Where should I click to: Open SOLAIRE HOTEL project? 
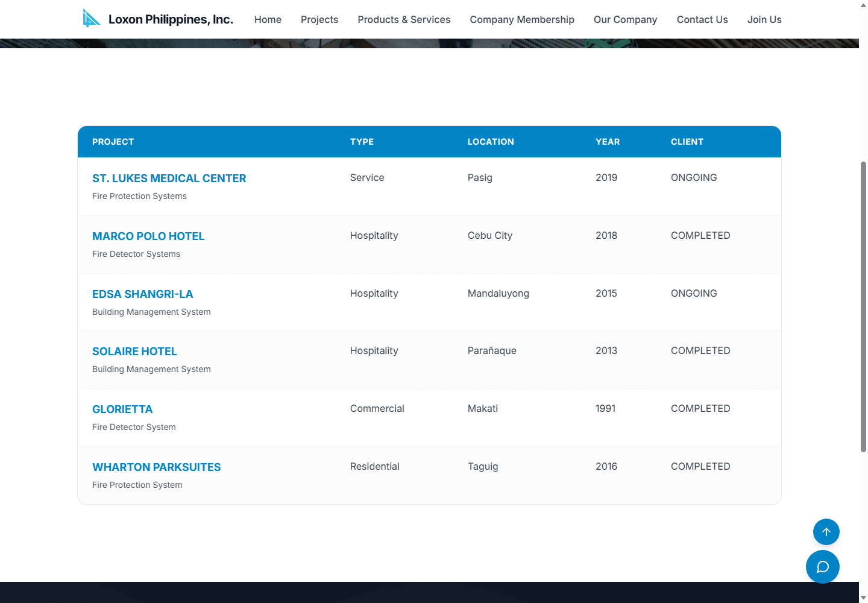coord(134,352)
